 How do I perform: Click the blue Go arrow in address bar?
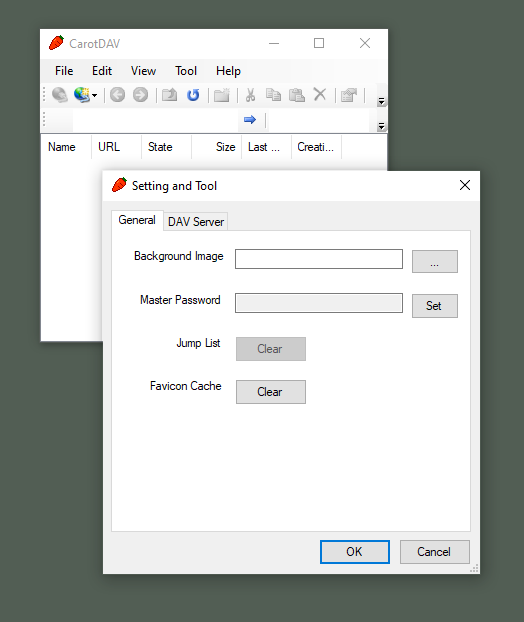click(250, 119)
